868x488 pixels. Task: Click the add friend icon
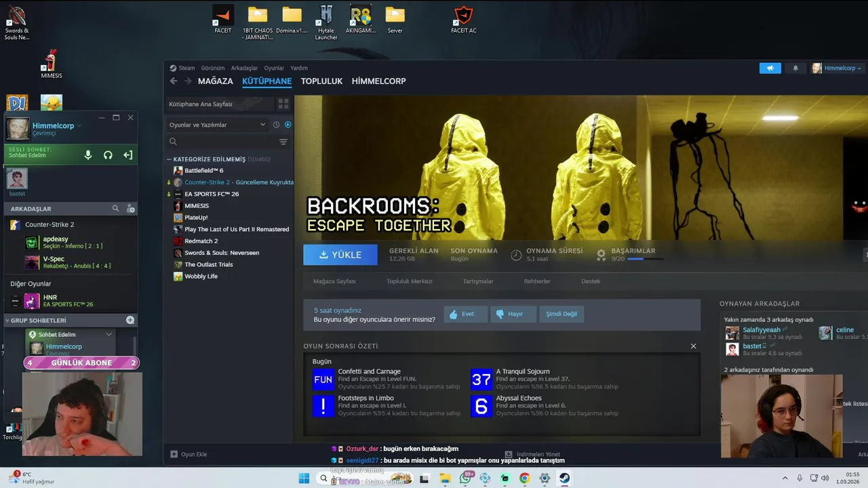pos(130,209)
